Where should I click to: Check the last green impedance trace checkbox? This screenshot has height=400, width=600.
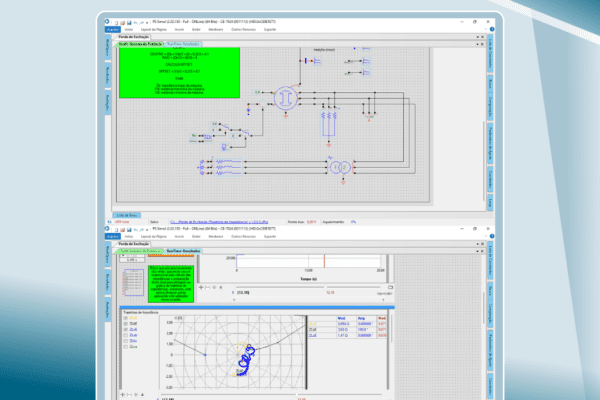coord(126,347)
